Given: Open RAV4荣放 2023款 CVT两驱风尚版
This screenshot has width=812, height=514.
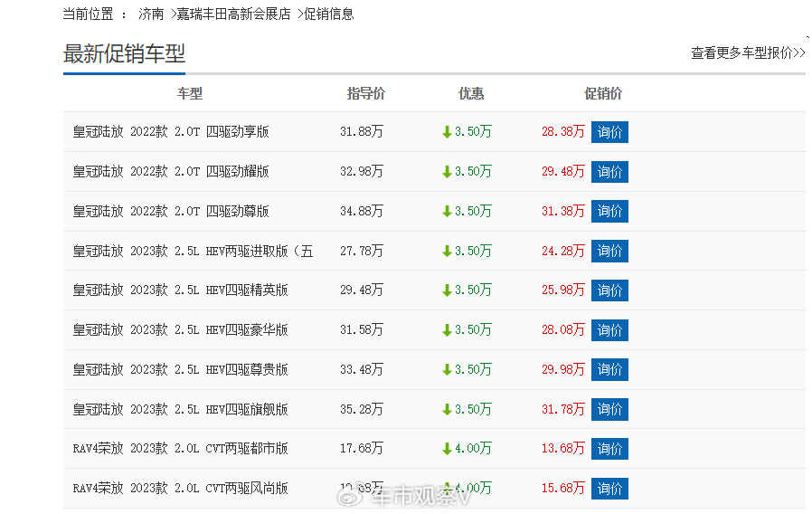Looking at the screenshot, I should tap(180, 488).
